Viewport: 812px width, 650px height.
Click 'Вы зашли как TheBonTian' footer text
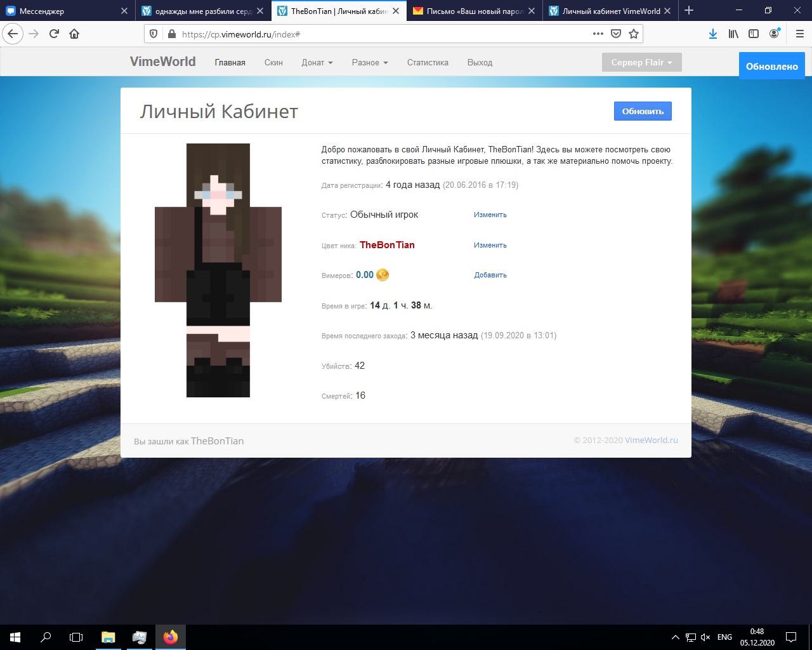(x=188, y=441)
